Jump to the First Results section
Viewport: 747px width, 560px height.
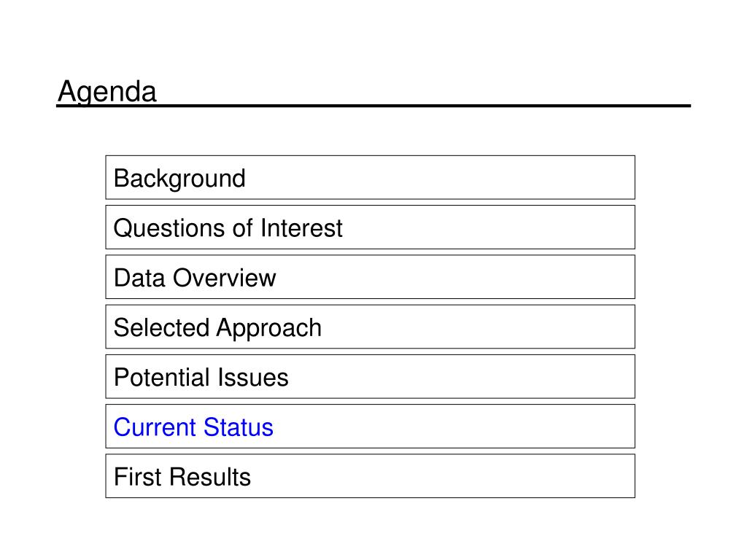[x=370, y=476]
